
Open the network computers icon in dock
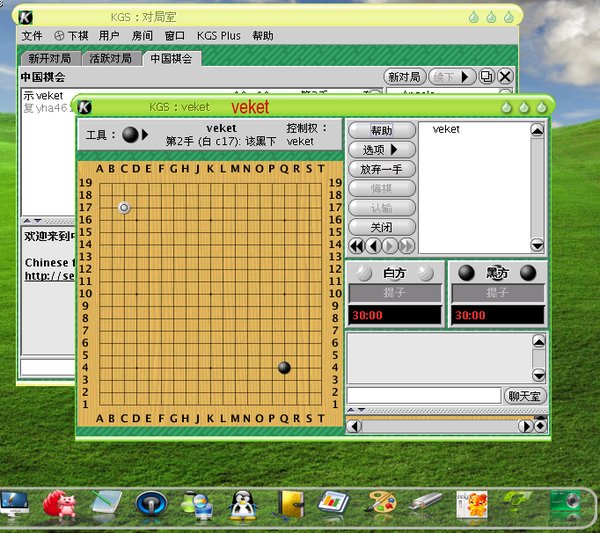pyautogui.click(x=197, y=505)
